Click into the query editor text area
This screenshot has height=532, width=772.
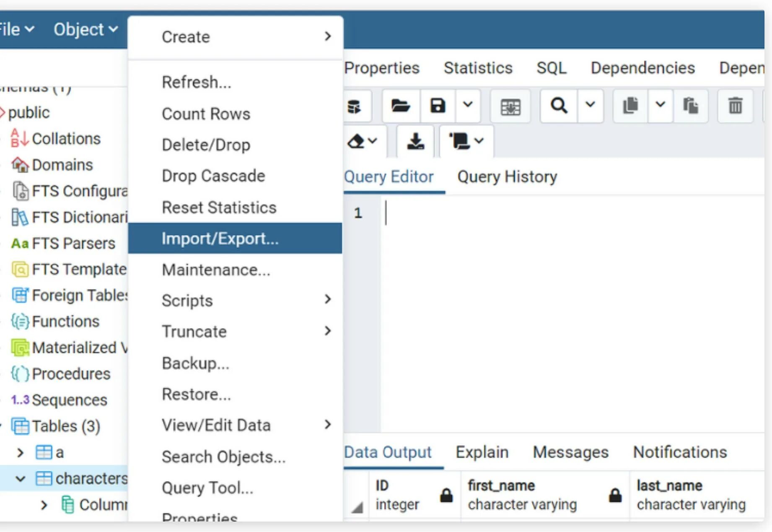[x=572, y=314]
